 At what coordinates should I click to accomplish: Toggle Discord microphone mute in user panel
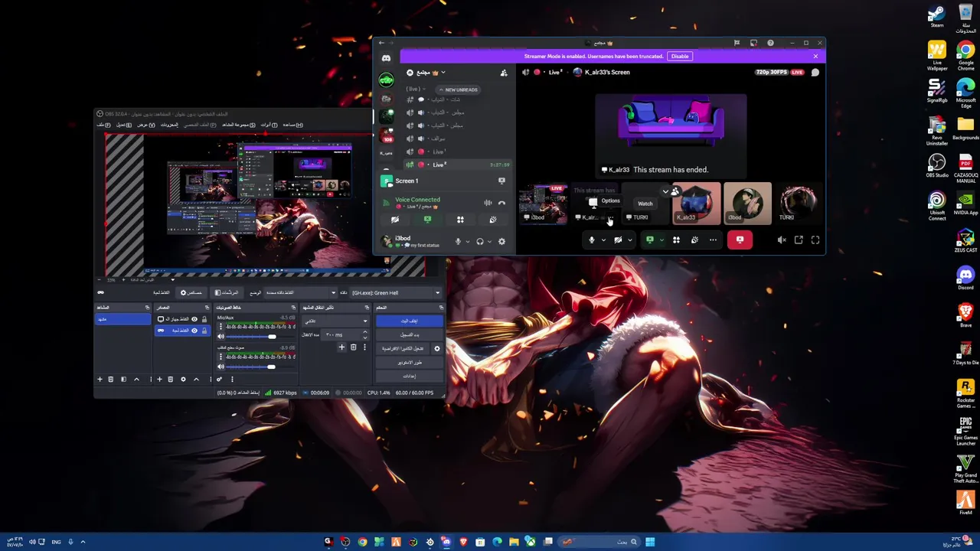point(458,241)
